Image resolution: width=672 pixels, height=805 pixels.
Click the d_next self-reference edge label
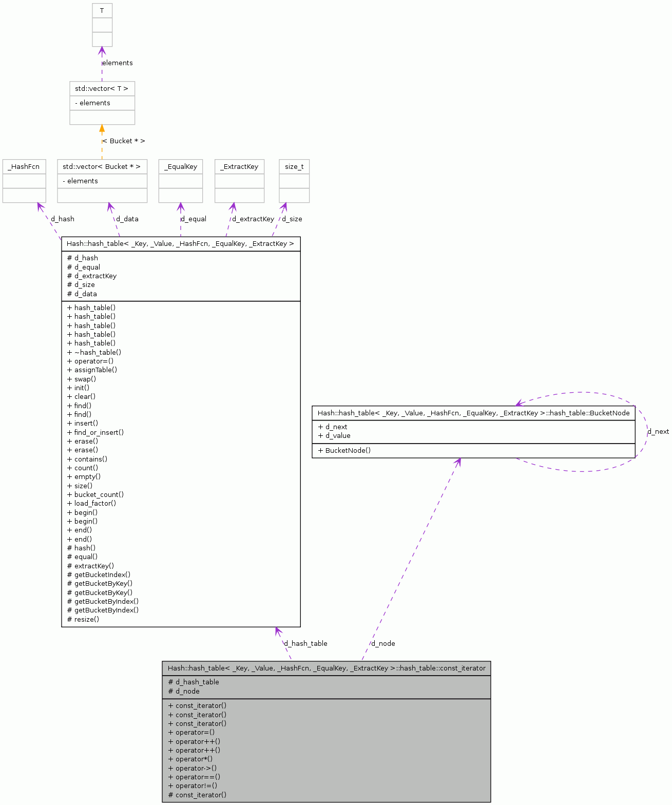(658, 432)
